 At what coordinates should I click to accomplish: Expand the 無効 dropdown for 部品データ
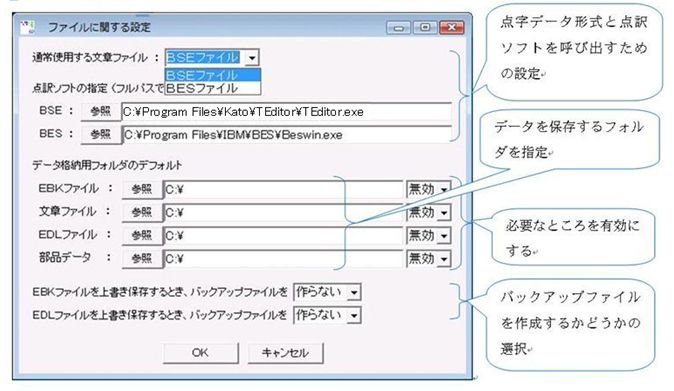click(444, 259)
